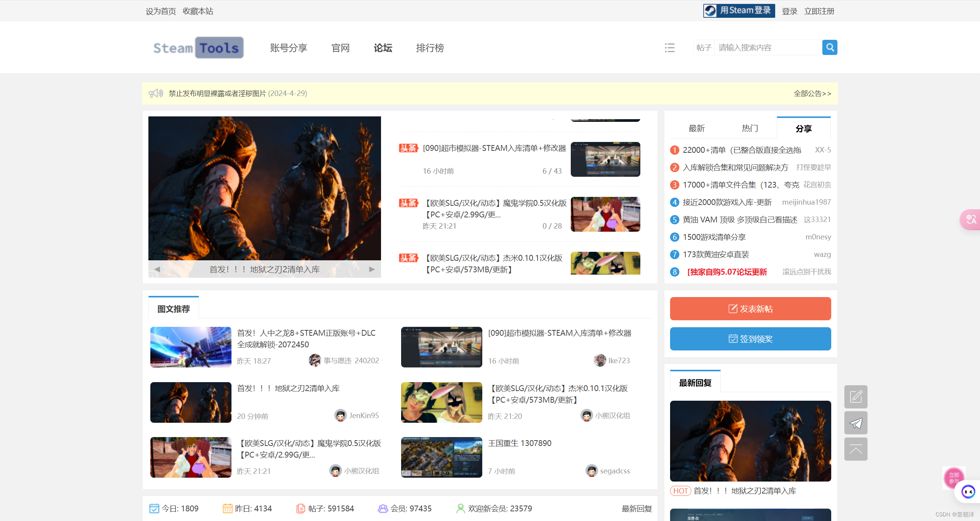Click the 发表新帖 button

click(x=750, y=309)
